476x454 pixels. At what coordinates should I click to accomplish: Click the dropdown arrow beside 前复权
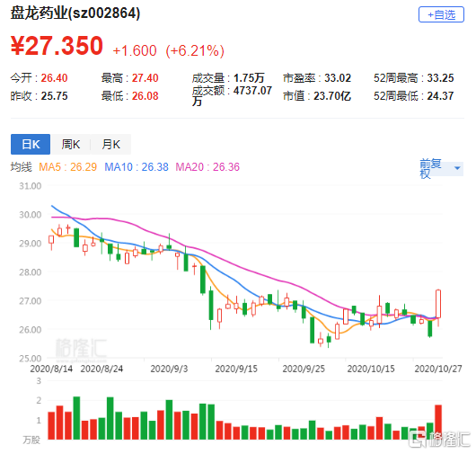pos(457,168)
